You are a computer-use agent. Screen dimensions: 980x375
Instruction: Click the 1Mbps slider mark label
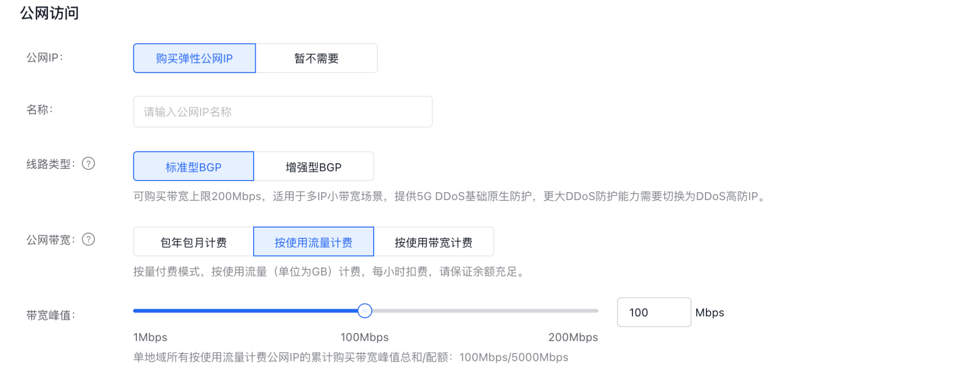(x=150, y=337)
